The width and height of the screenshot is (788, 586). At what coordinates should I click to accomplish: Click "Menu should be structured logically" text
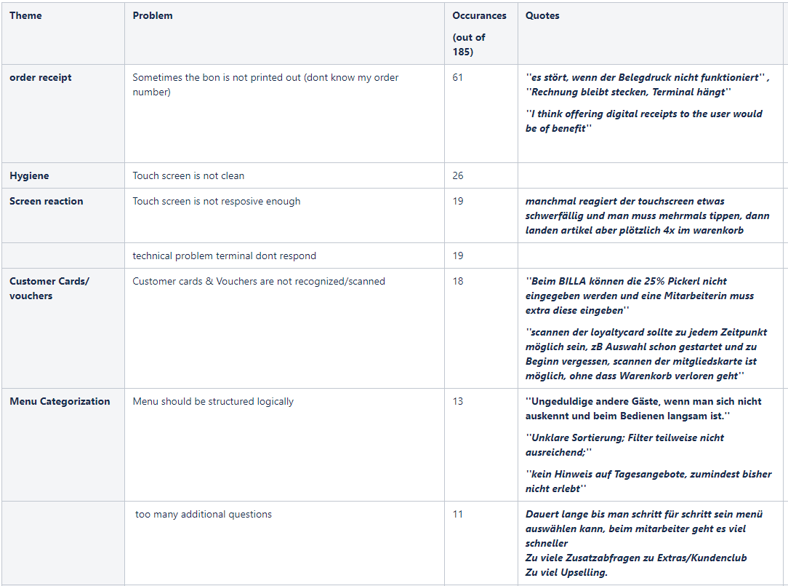(x=213, y=401)
